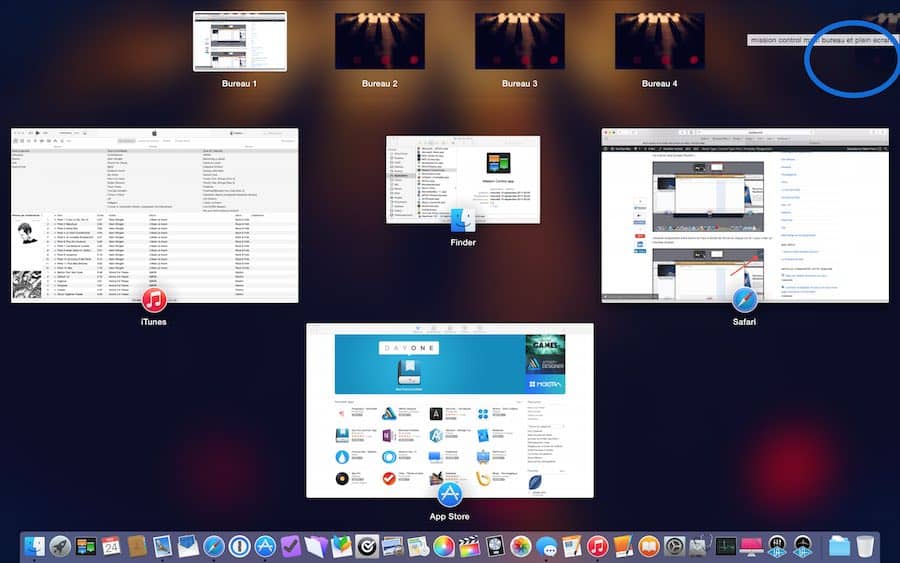Switch to the Bureau 2 desktop thumbnail
900x563 pixels.
click(380, 41)
